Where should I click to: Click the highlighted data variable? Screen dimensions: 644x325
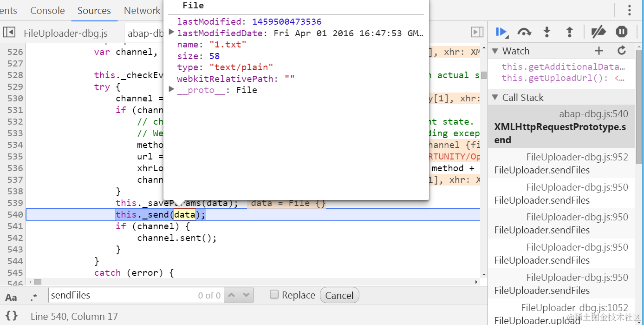tap(184, 214)
